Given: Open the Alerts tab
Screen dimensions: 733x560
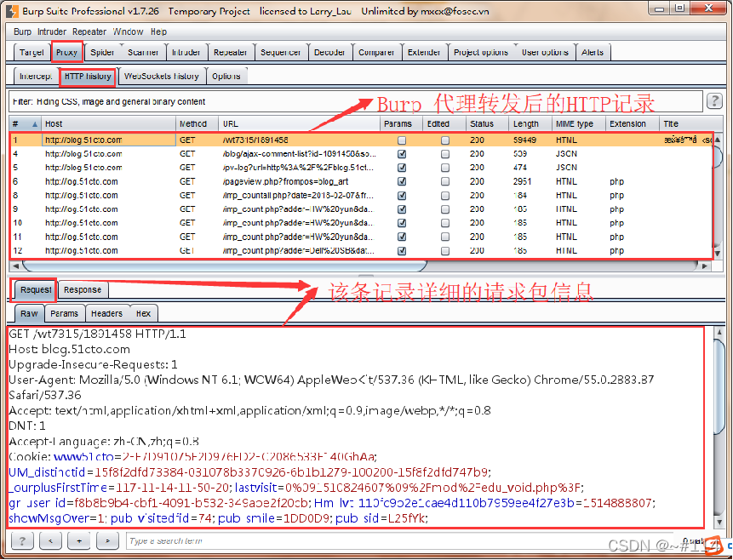Looking at the screenshot, I should [593, 53].
